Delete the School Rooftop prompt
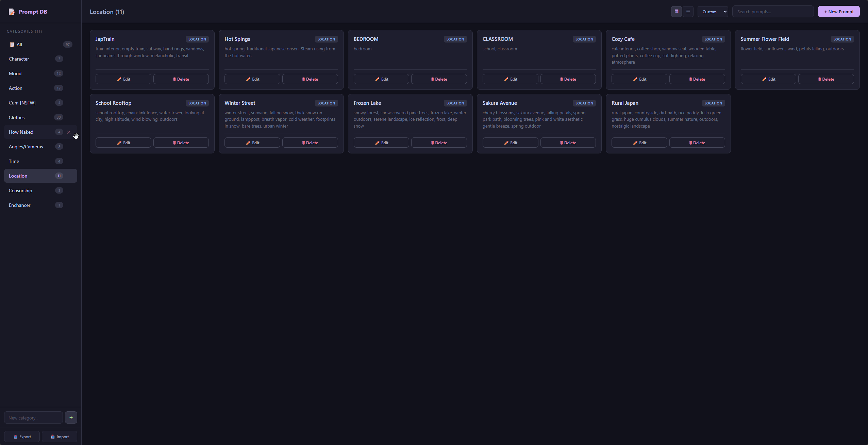868x445 pixels. click(181, 143)
